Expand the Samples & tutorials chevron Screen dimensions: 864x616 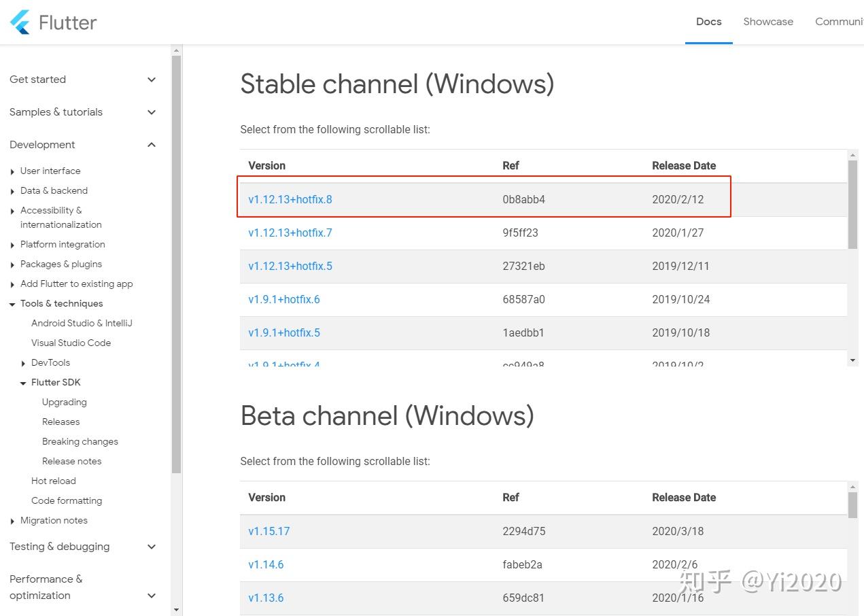(x=152, y=112)
